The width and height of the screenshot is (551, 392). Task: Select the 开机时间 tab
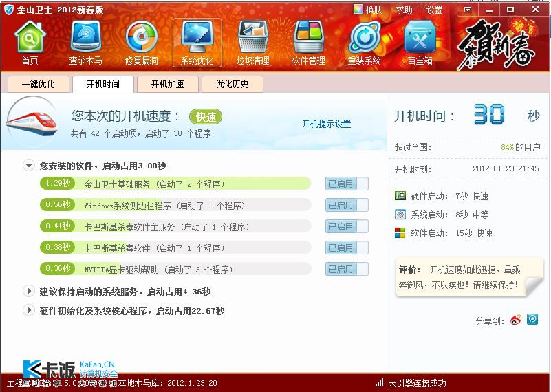click(x=103, y=85)
